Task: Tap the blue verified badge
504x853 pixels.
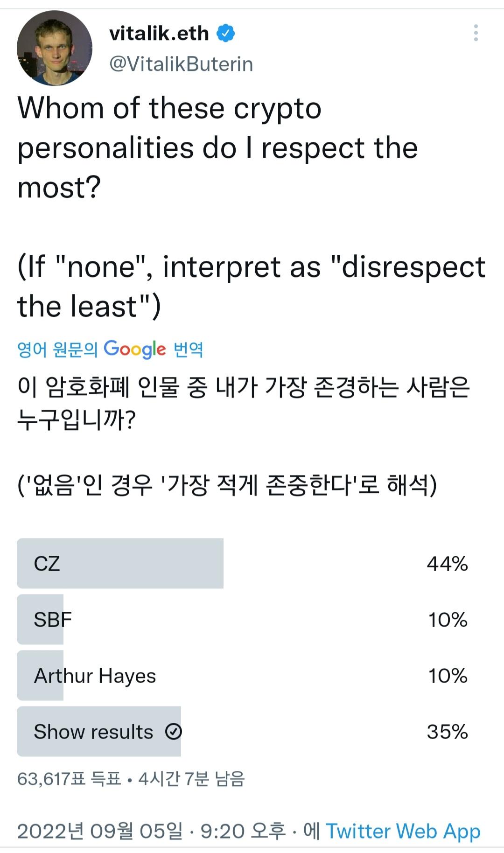Action: [x=226, y=33]
